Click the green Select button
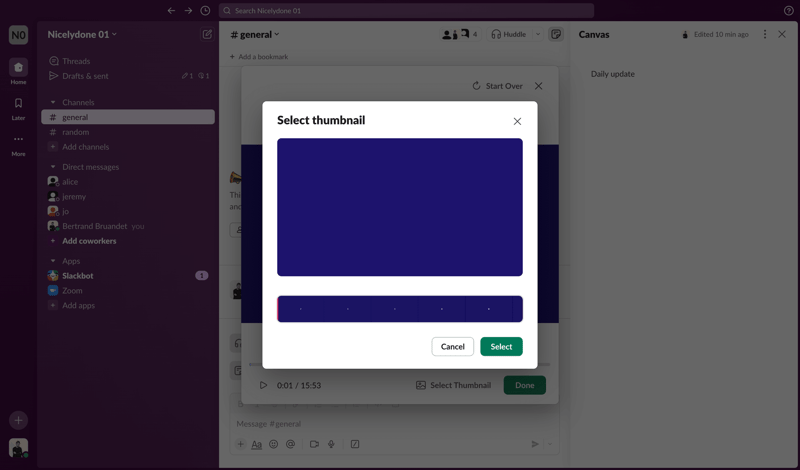Image resolution: width=800 pixels, height=470 pixels. pos(501,347)
